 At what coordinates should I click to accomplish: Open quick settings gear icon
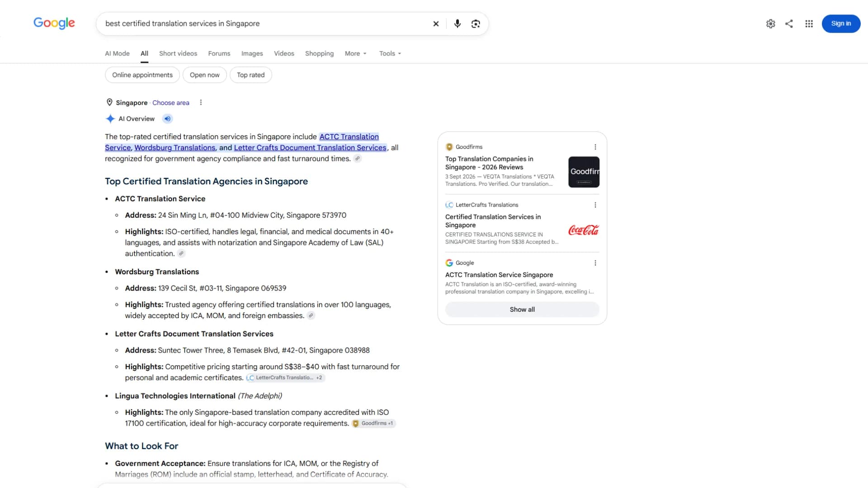(x=770, y=24)
